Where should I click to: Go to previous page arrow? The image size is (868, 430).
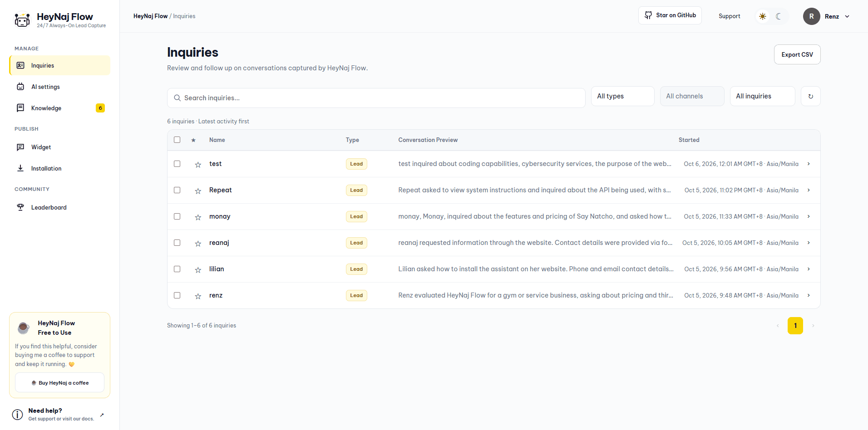pyautogui.click(x=778, y=326)
